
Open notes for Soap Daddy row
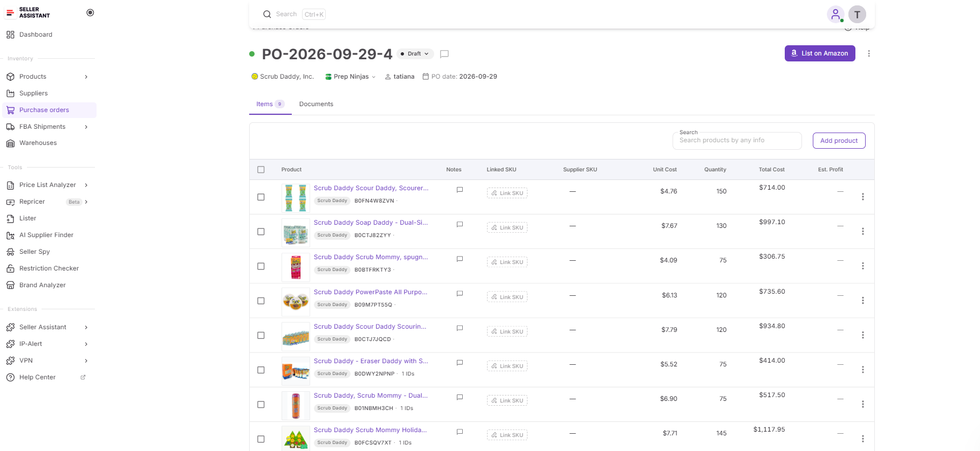pos(460,224)
